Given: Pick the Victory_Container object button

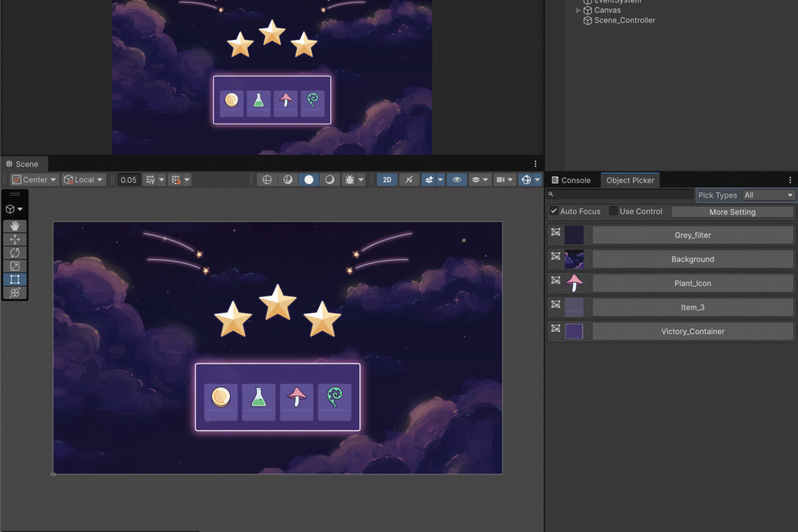Looking at the screenshot, I should click(x=692, y=331).
